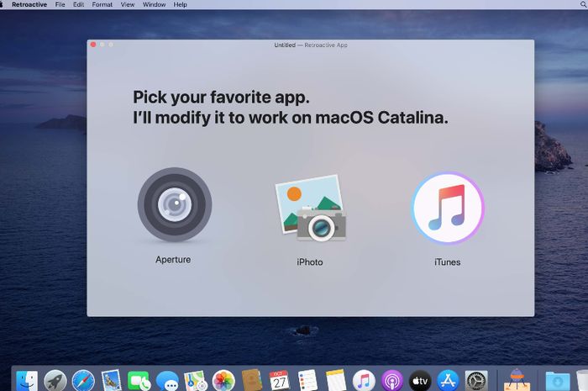Image resolution: width=588 pixels, height=391 pixels.
Task: Open System Preferences gear in dock
Action: click(x=476, y=381)
